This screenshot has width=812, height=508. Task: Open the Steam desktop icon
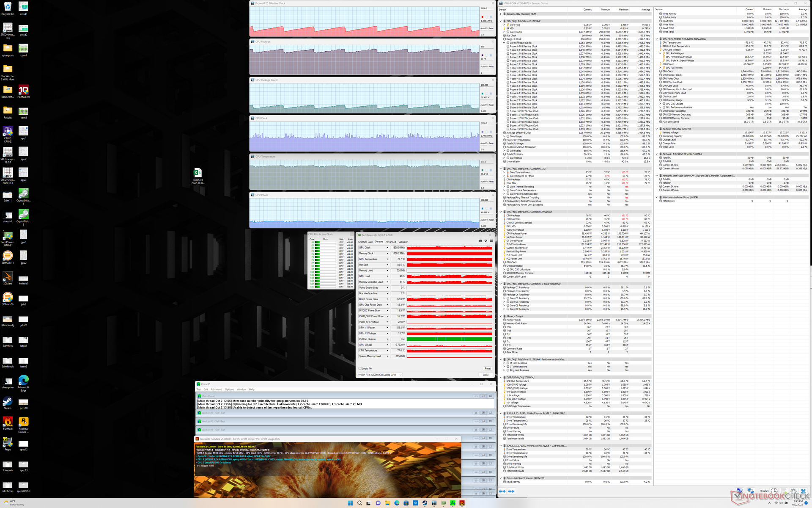point(8,401)
